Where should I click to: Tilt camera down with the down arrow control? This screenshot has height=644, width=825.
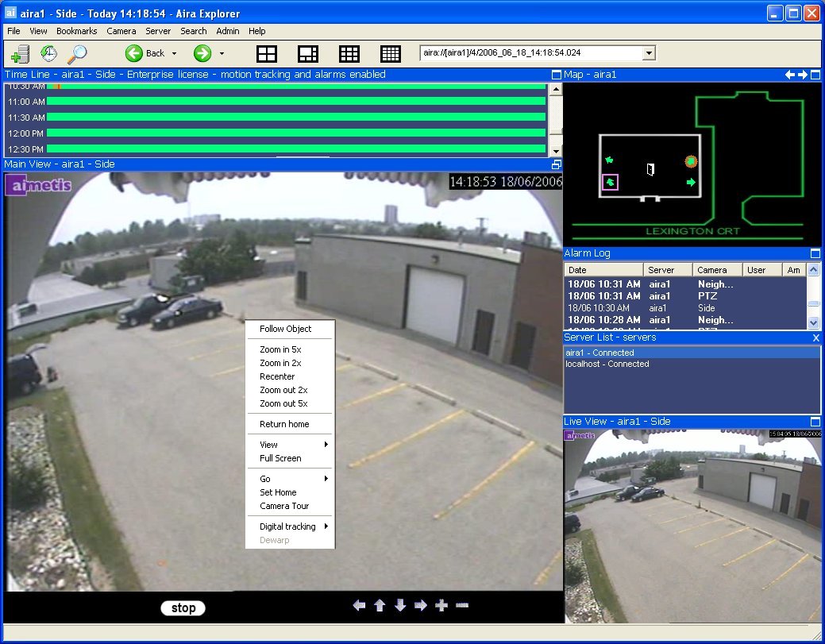tap(400, 606)
